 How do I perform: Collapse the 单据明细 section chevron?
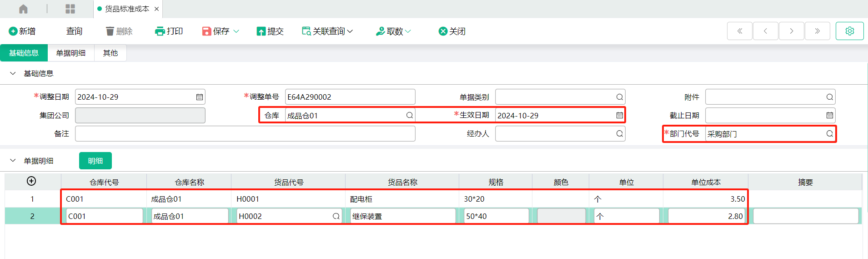click(13, 161)
